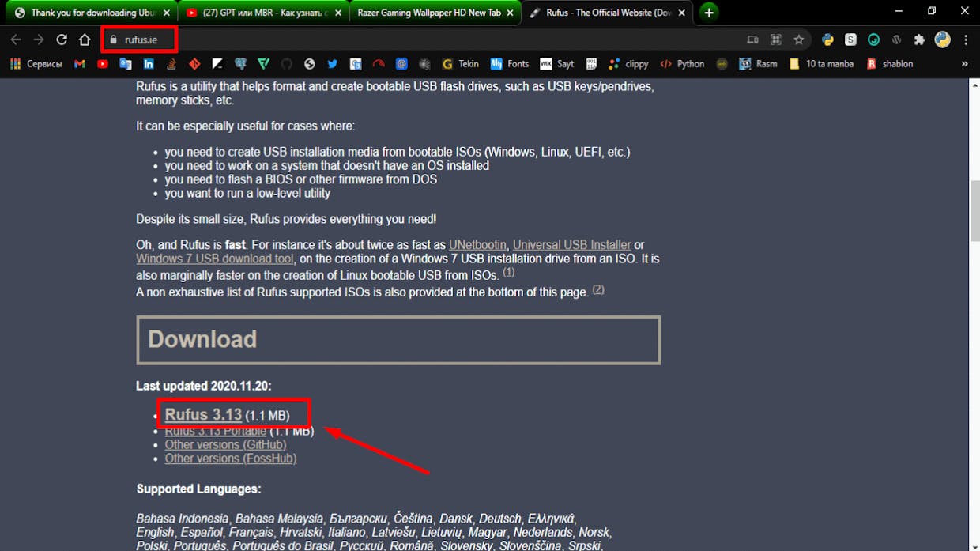
Task: Open the Python extension icon in the toolbar
Action: coord(827,40)
